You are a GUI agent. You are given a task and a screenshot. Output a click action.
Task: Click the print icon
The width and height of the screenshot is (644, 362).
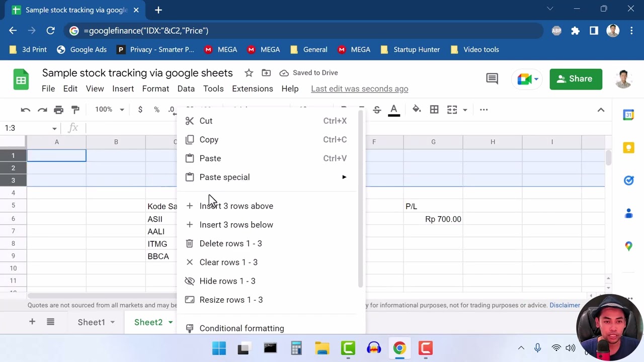(59, 110)
